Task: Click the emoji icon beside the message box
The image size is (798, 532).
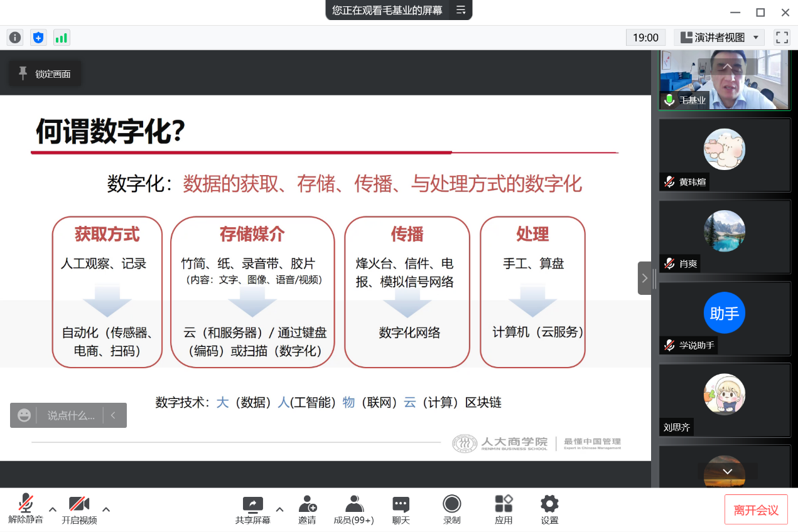Action: [23, 415]
